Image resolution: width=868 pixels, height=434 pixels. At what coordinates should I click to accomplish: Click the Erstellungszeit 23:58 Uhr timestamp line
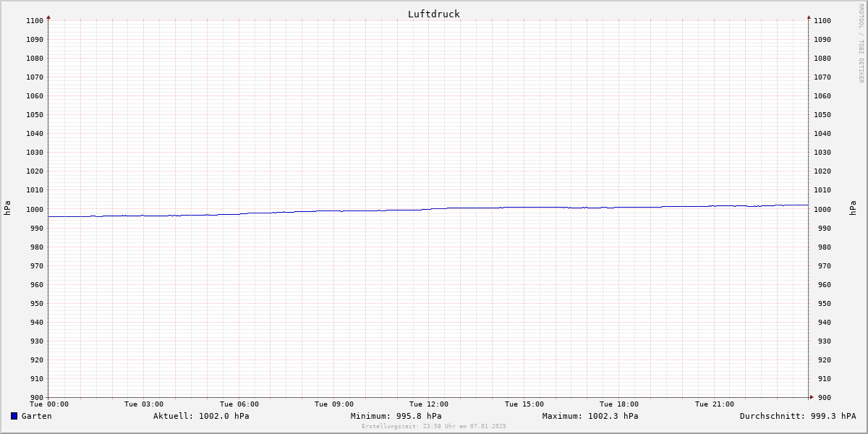tap(434, 426)
